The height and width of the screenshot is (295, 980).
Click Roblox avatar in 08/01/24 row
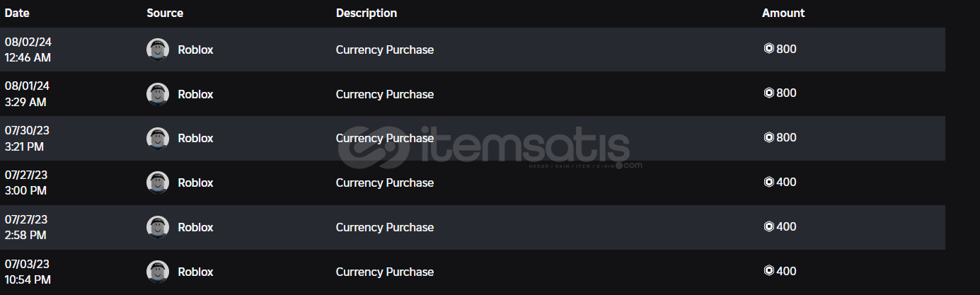pyautogui.click(x=157, y=94)
